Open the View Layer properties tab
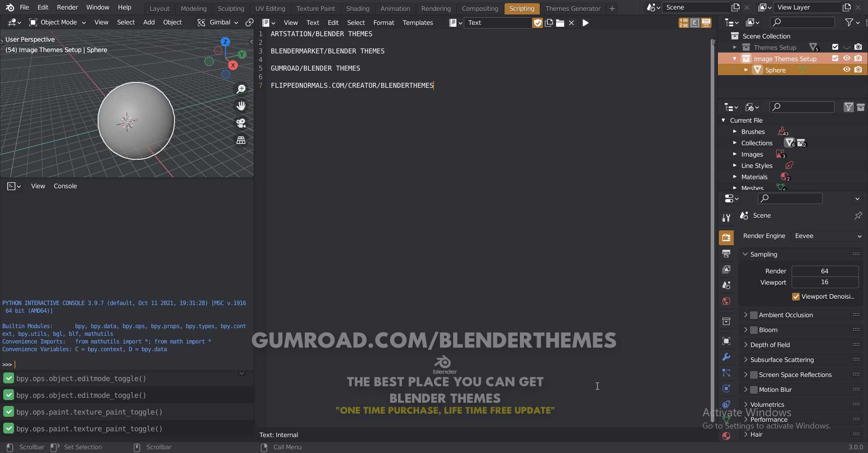 pyautogui.click(x=726, y=269)
